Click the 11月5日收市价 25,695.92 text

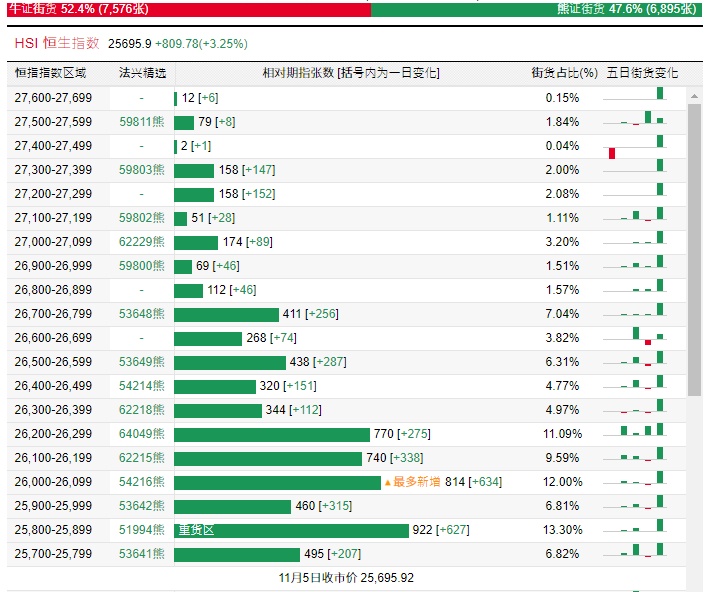click(346, 578)
